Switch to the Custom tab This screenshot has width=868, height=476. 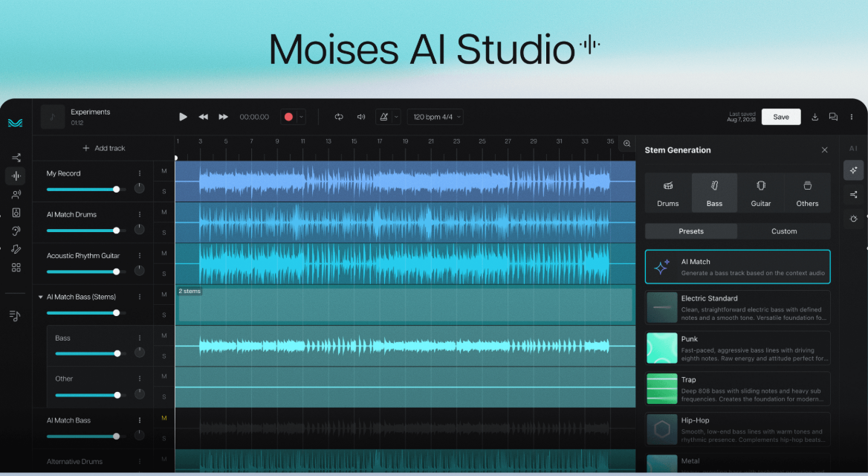[784, 231]
